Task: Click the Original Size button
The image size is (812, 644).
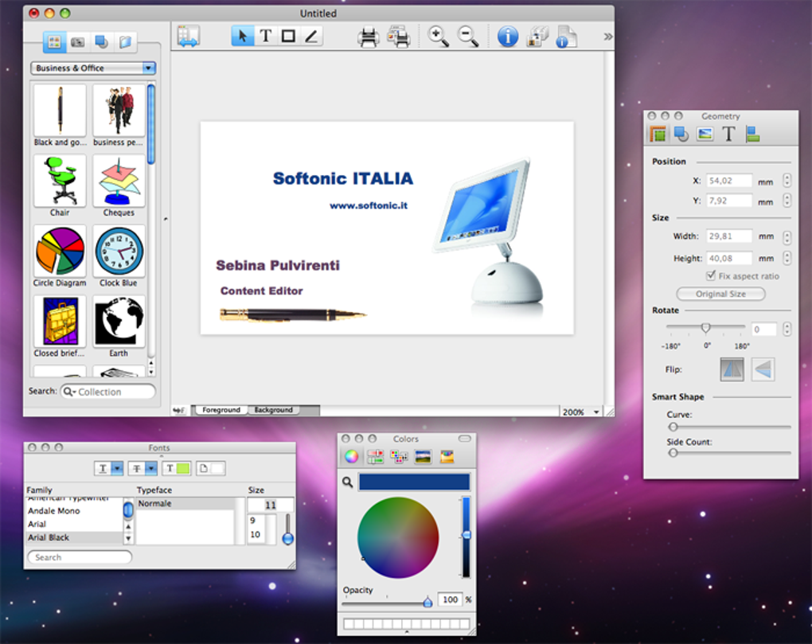Action: (720, 294)
